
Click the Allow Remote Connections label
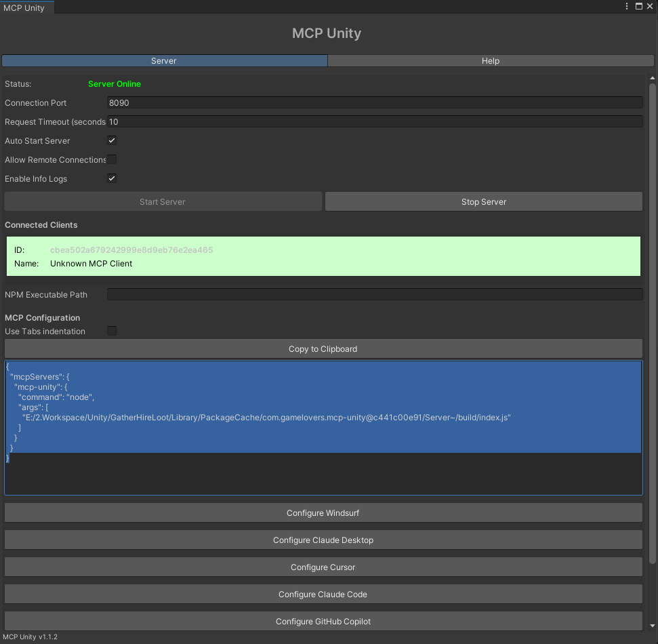(x=55, y=159)
